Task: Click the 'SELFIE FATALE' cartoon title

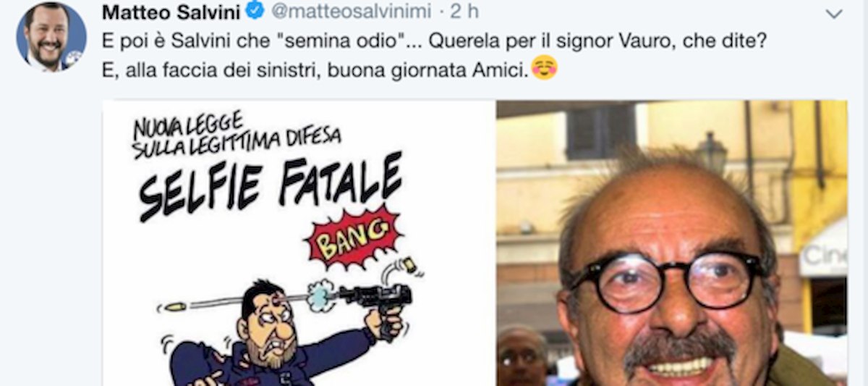Action: (271, 185)
